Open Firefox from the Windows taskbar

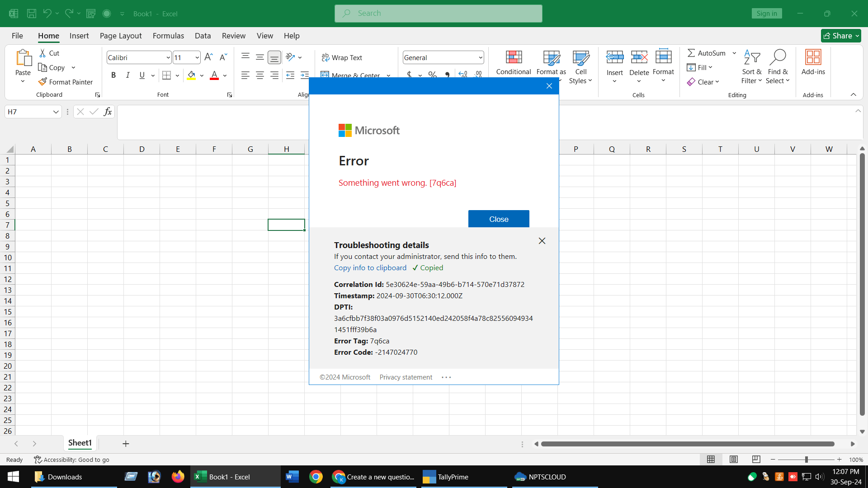pyautogui.click(x=178, y=477)
